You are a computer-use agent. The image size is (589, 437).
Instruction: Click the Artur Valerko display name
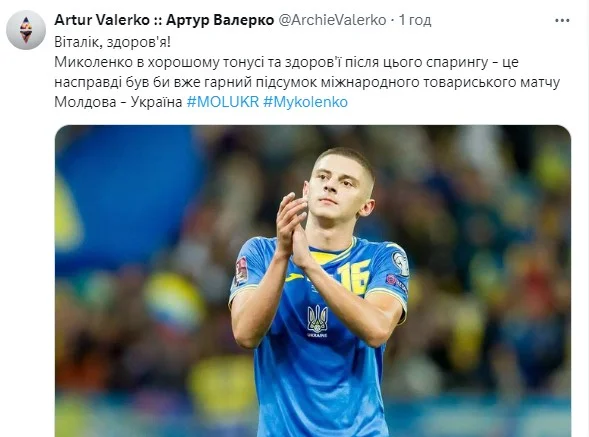coord(102,20)
